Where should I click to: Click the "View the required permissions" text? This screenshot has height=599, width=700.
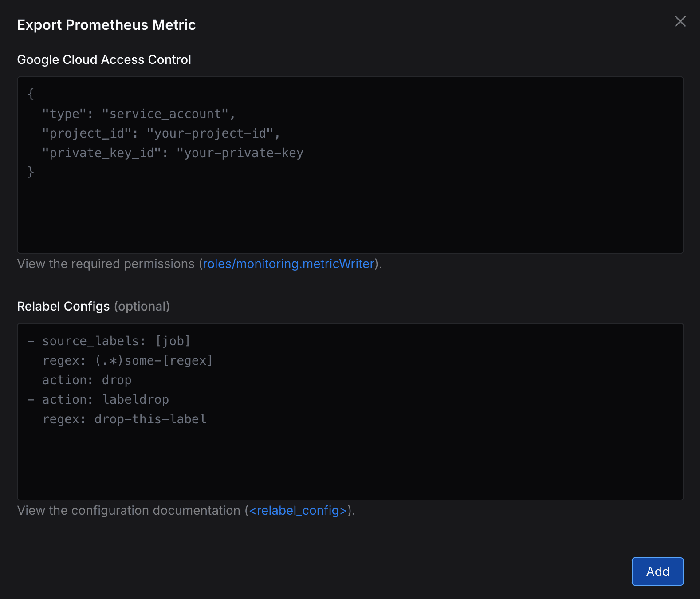tap(106, 264)
